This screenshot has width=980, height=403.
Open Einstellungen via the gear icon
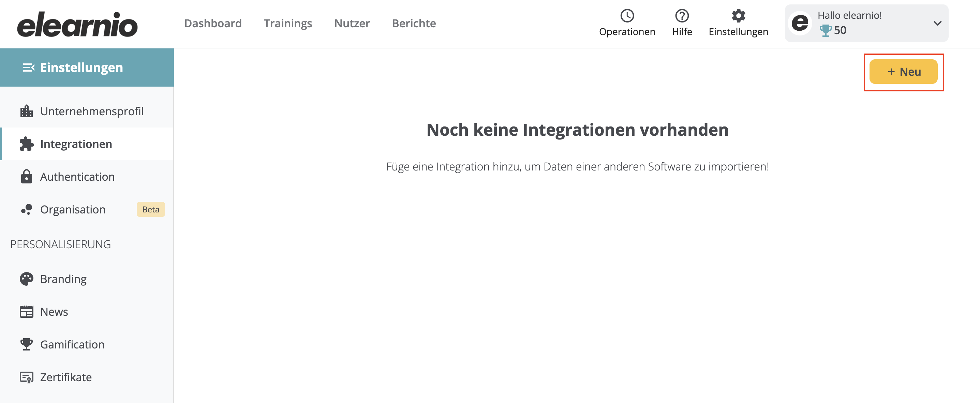(x=739, y=16)
